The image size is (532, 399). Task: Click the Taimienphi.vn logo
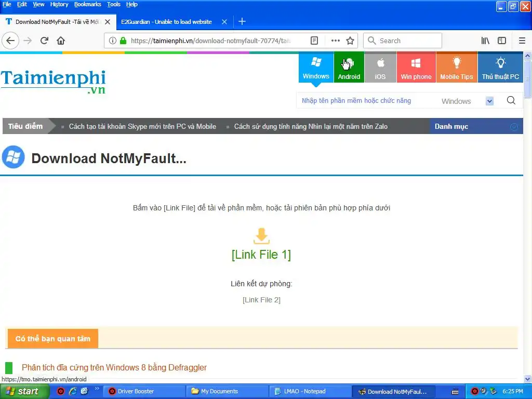pos(54,82)
